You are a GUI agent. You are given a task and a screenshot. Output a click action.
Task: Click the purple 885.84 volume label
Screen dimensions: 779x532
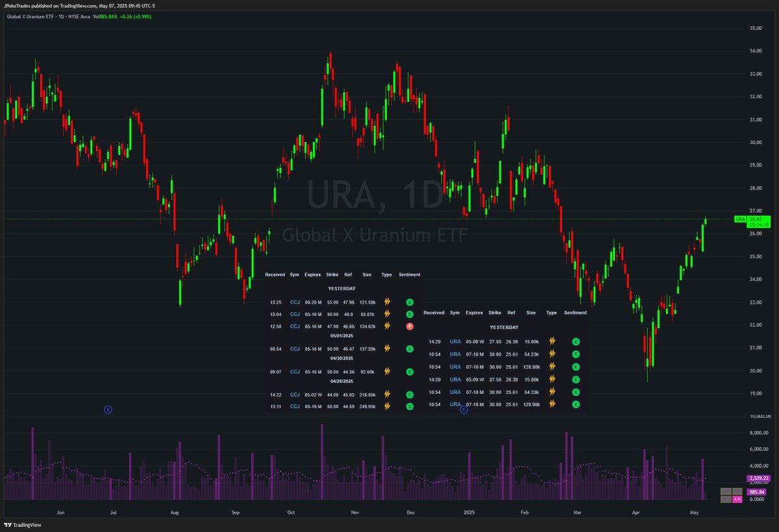point(758,492)
